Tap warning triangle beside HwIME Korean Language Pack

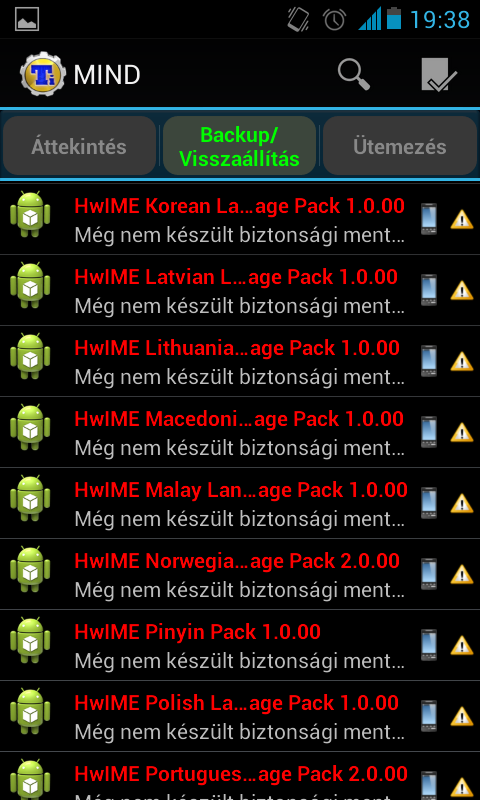(x=462, y=219)
